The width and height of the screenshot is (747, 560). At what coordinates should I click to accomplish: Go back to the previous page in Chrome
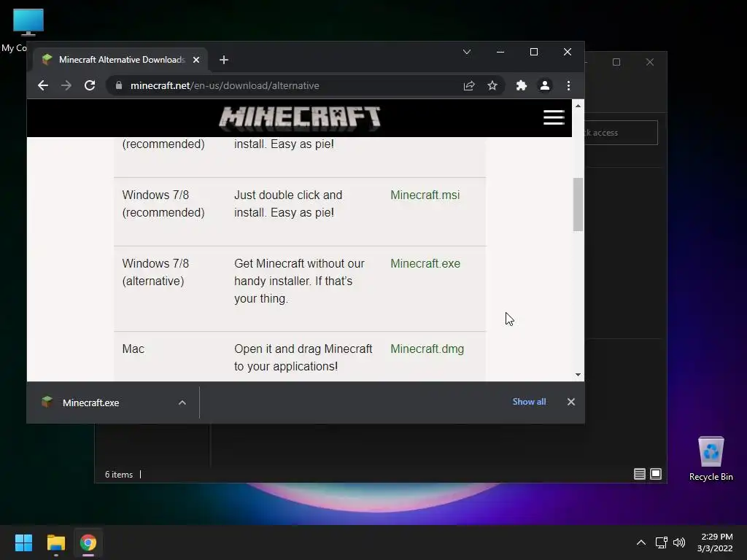[43, 86]
